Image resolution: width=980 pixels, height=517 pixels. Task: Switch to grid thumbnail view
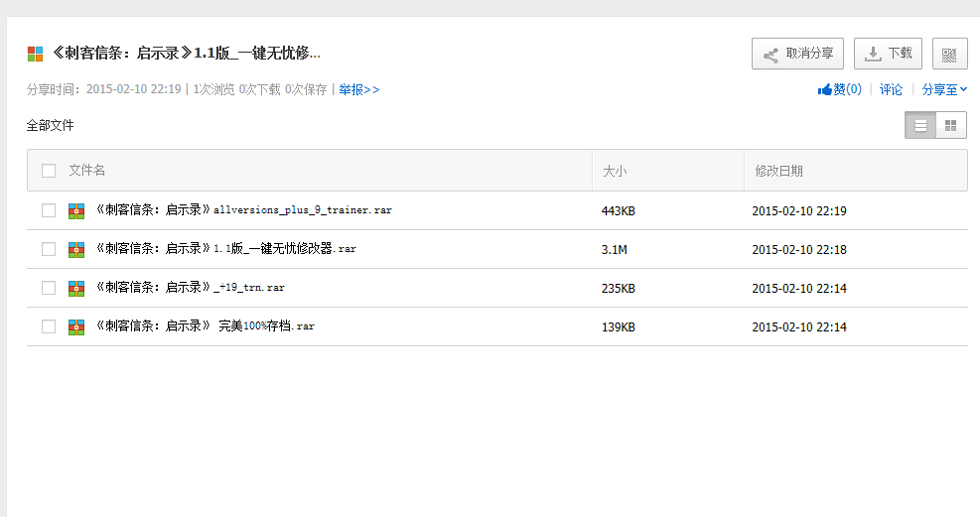tap(951, 125)
